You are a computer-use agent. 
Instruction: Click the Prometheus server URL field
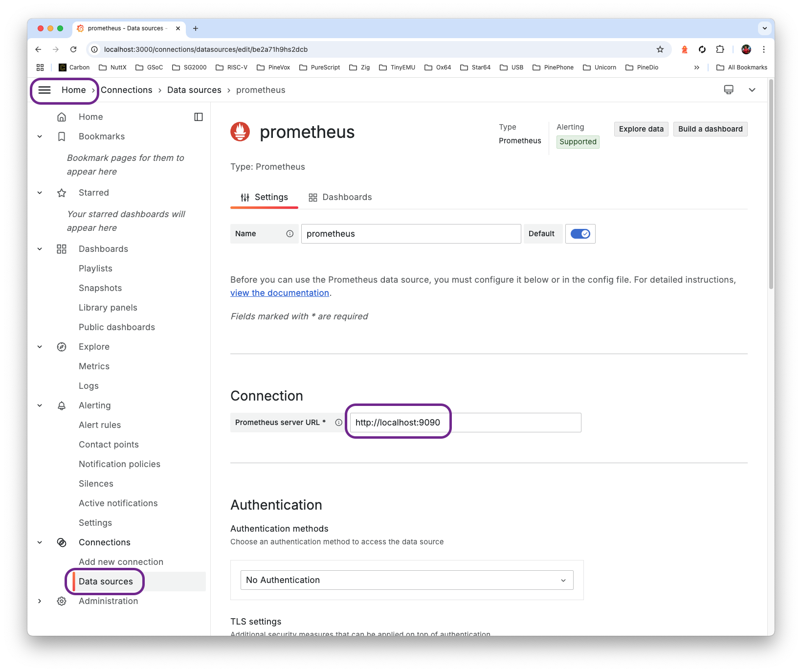tap(466, 423)
